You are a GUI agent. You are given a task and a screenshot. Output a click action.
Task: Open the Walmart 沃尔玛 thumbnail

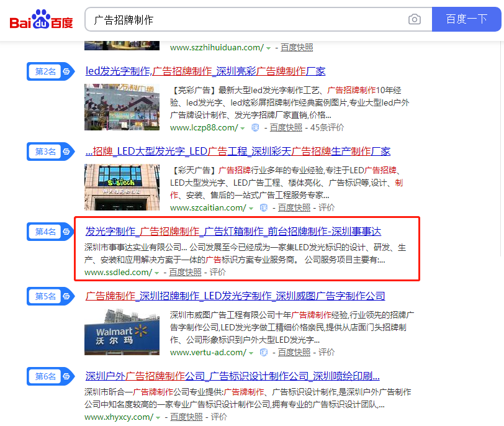pos(122,332)
